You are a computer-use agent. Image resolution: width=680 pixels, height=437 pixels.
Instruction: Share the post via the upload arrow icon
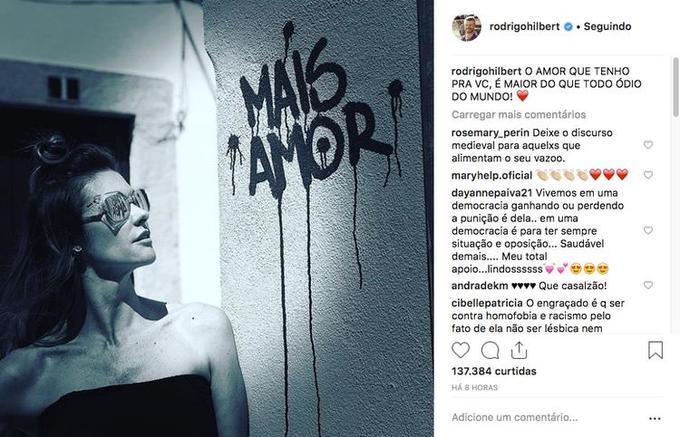tap(519, 350)
